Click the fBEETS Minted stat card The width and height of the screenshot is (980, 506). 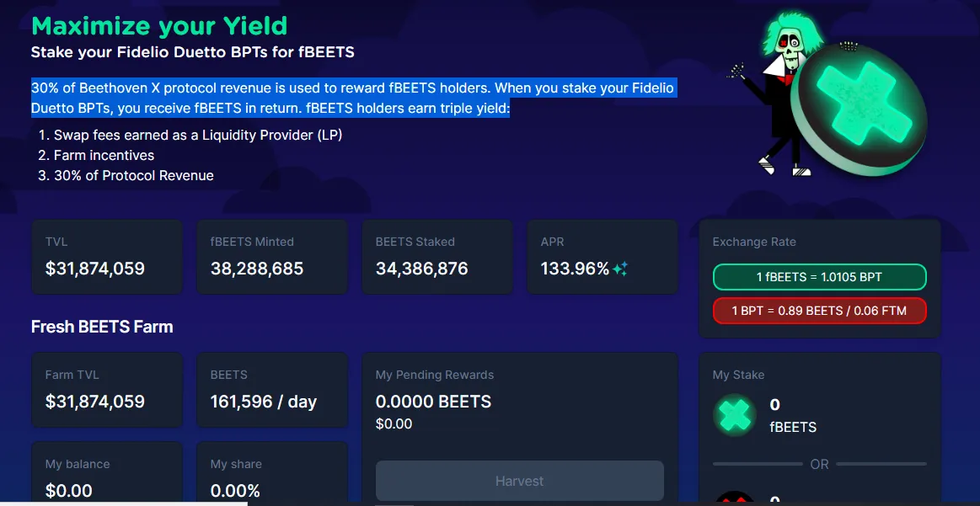272,257
